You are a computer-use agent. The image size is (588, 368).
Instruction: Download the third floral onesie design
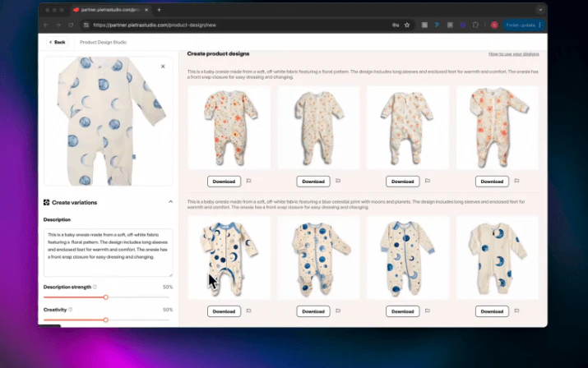(402, 182)
